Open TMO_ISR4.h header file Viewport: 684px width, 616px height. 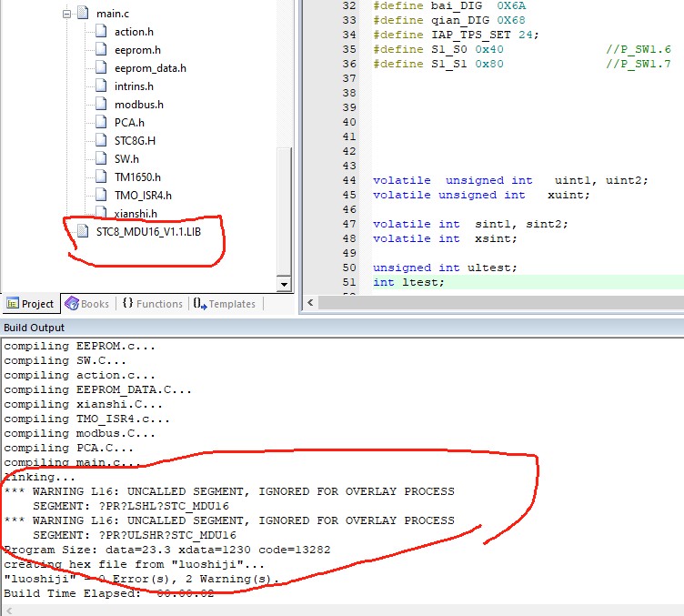pos(143,196)
